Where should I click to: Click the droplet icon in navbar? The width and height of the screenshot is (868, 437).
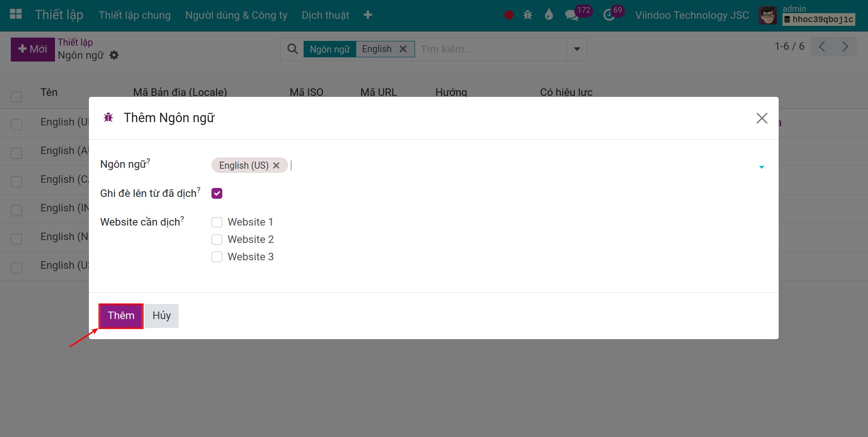[549, 15]
